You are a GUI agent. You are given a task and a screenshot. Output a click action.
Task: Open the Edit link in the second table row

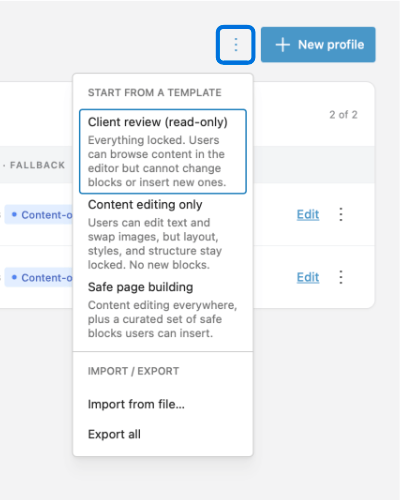[x=308, y=277]
